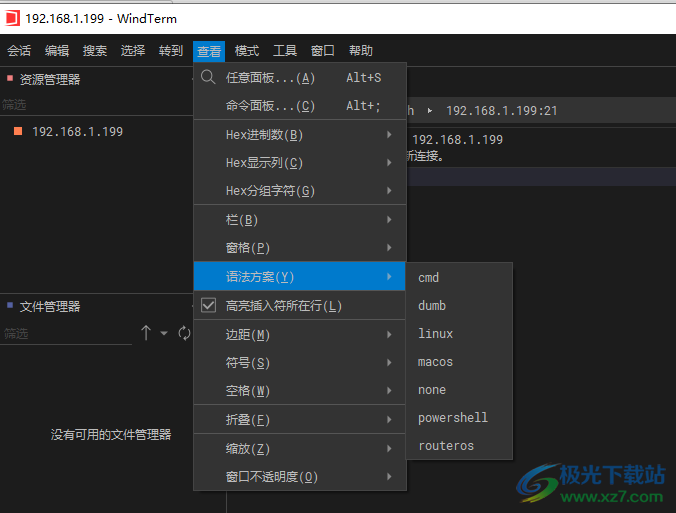Open the 会话 menu
The height and width of the screenshot is (513, 676).
(19, 51)
